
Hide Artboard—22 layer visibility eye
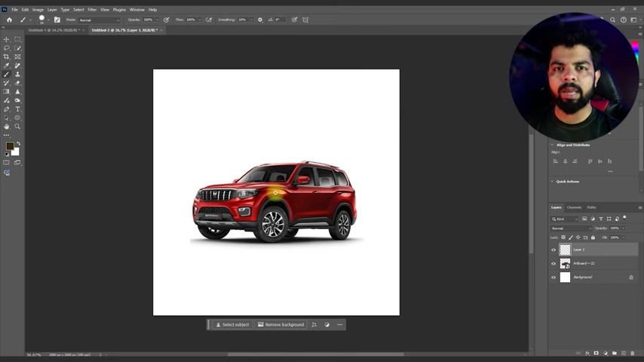pos(554,263)
